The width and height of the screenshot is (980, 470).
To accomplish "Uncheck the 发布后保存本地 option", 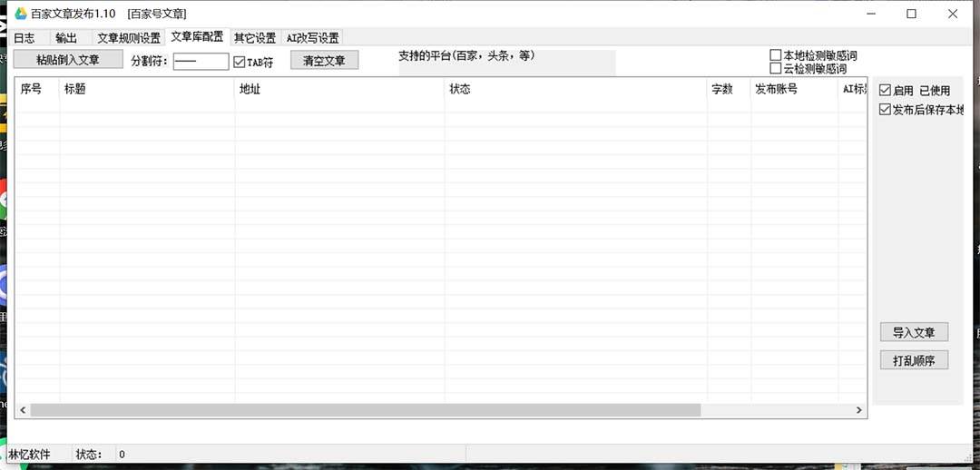I will 886,110.
